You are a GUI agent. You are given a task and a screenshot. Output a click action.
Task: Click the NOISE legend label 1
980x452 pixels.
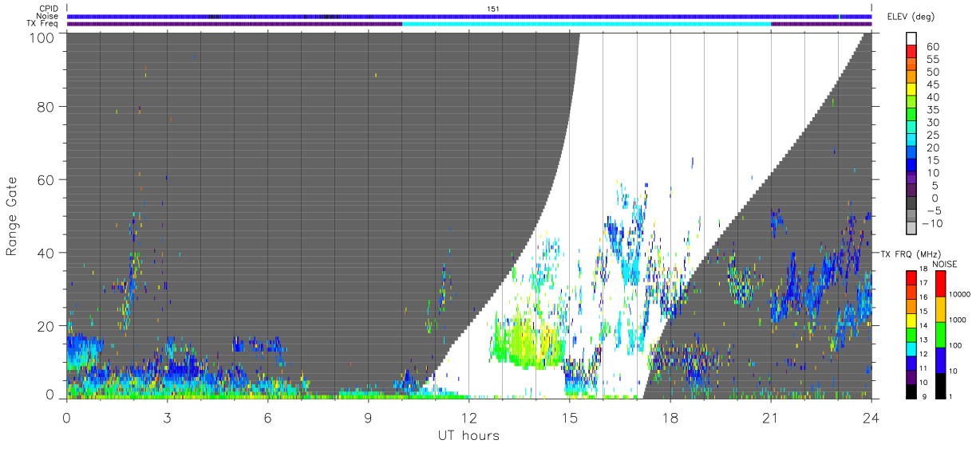950,396
